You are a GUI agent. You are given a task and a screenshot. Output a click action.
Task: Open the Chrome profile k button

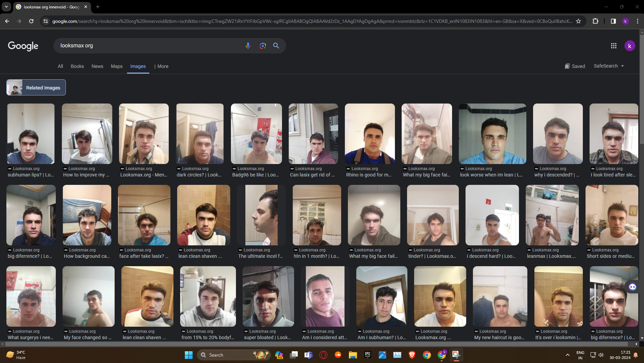[x=626, y=21]
